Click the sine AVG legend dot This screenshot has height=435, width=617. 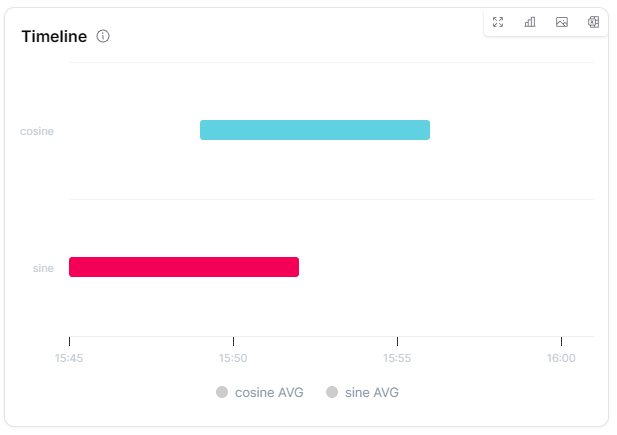[332, 392]
